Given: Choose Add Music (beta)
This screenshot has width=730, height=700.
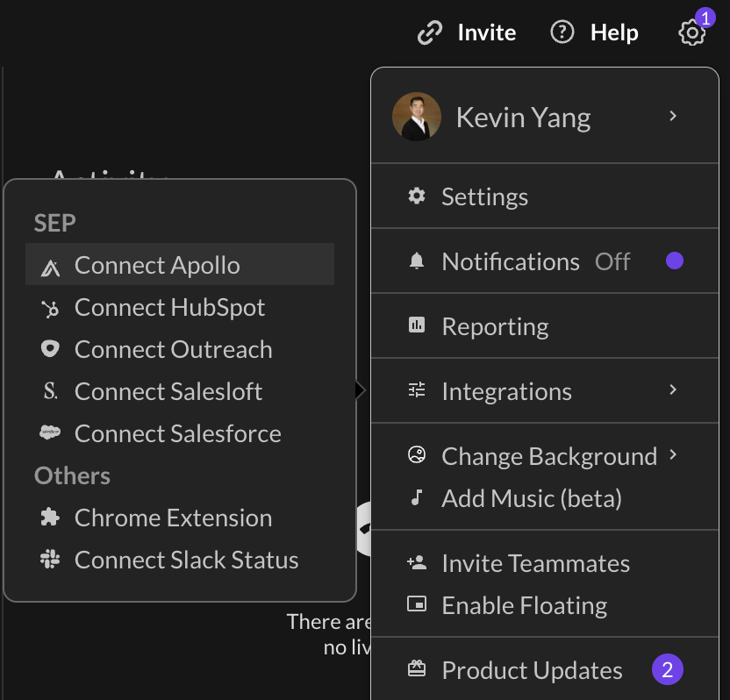Looking at the screenshot, I should coord(545,498).
